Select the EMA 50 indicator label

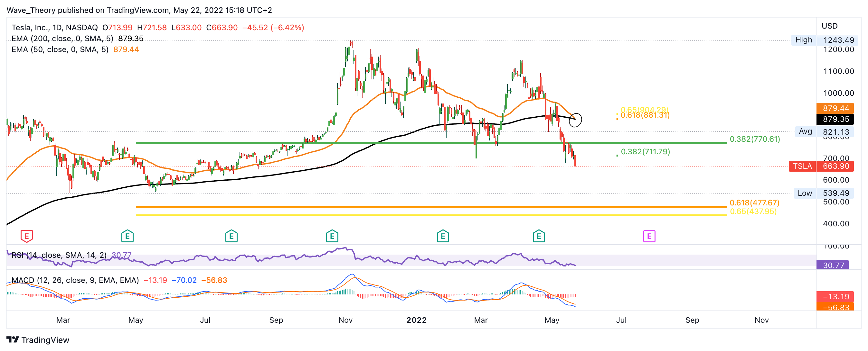point(60,50)
